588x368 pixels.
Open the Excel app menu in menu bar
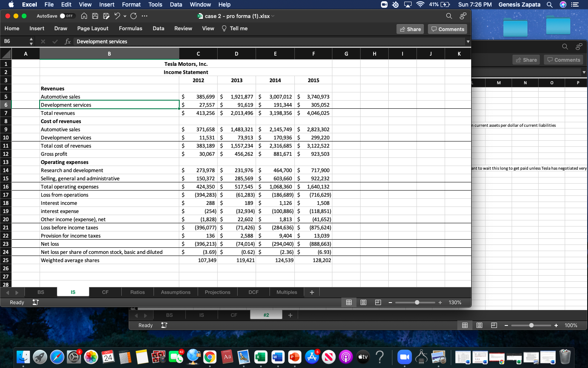coord(29,4)
